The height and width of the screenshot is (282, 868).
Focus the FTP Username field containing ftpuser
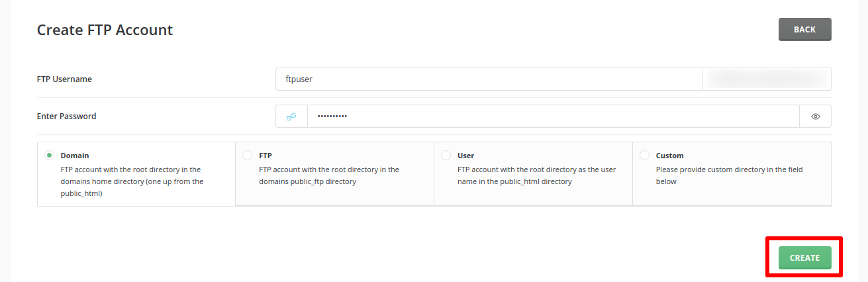488,79
